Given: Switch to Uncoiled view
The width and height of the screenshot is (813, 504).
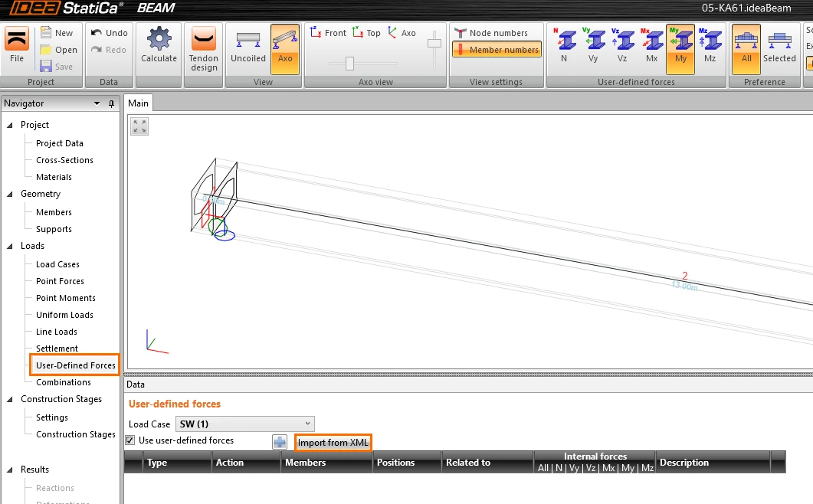Looking at the screenshot, I should coord(248,49).
